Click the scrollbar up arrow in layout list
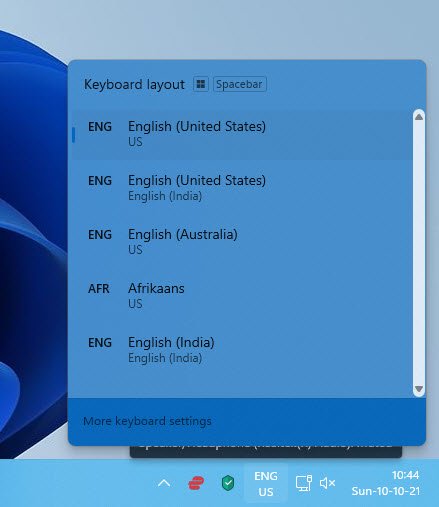 419,117
